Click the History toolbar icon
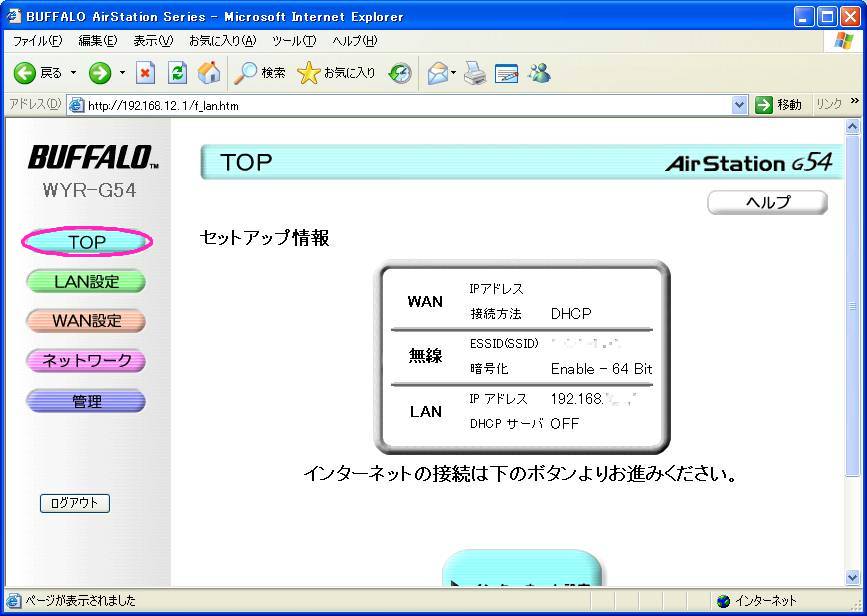867x616 pixels. coord(400,73)
